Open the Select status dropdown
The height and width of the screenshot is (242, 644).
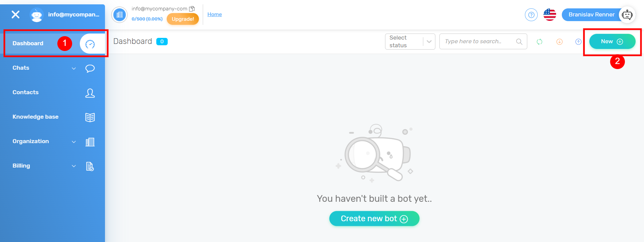(x=410, y=42)
